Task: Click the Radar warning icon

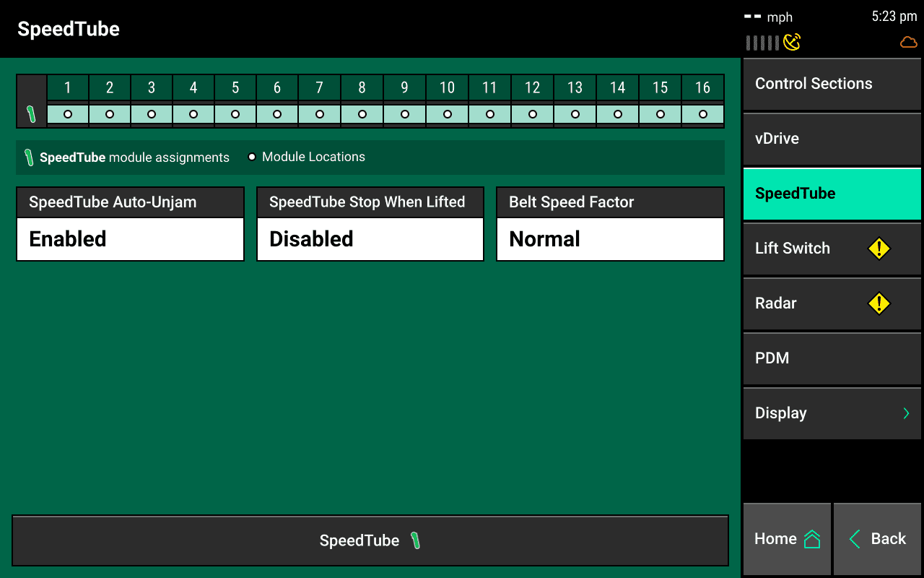Action: click(879, 303)
